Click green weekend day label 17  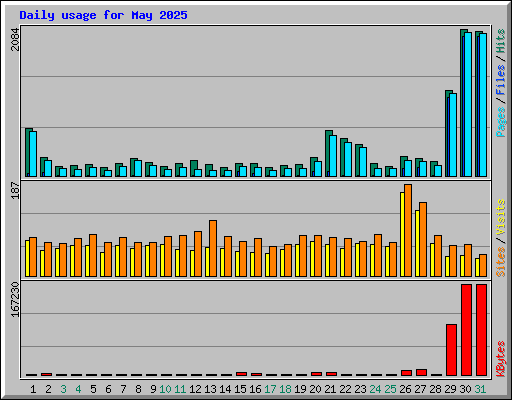270,389
